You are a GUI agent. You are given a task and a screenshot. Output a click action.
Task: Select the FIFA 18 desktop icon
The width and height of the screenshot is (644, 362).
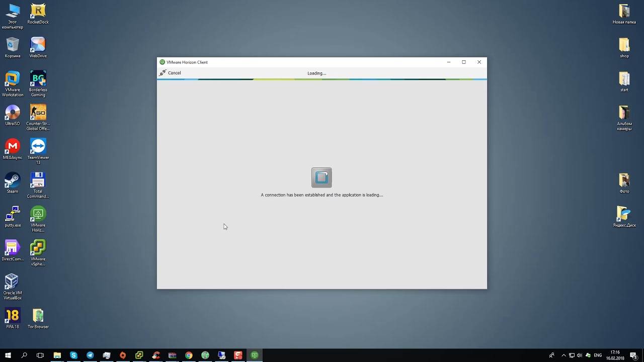coord(13,318)
